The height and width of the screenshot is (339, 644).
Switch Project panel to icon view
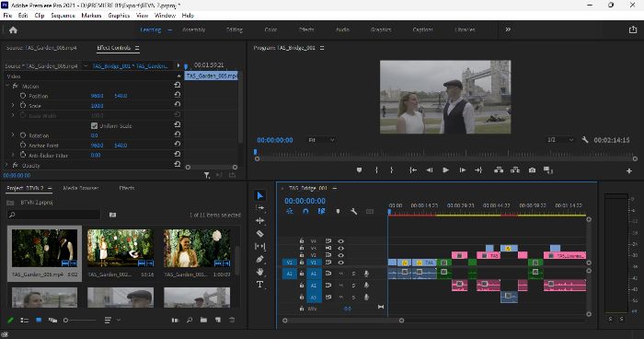pos(39,320)
